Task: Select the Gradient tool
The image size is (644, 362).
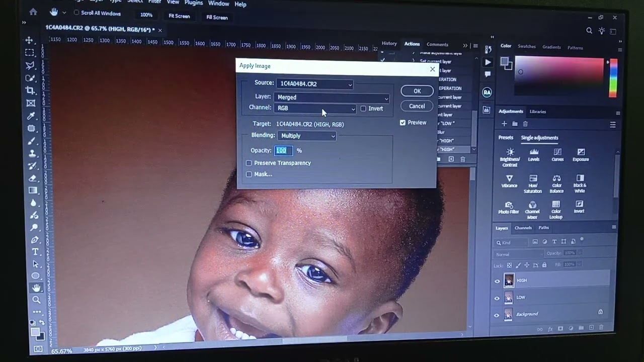Action: (33, 191)
